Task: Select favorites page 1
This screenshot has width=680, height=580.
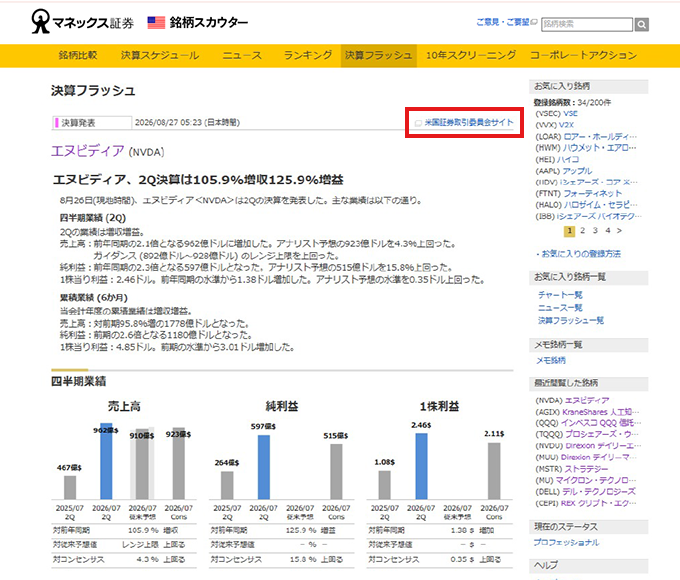Action: pyautogui.click(x=569, y=231)
